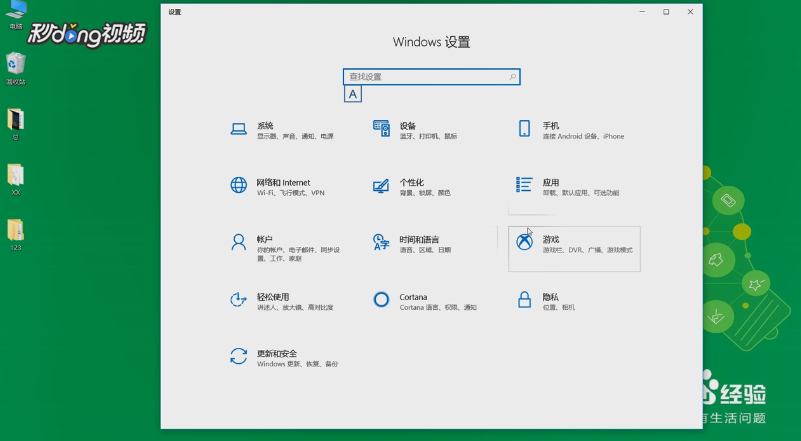Select the Recycle Bin desktop icon
This screenshot has height=441, width=801.
click(16, 68)
